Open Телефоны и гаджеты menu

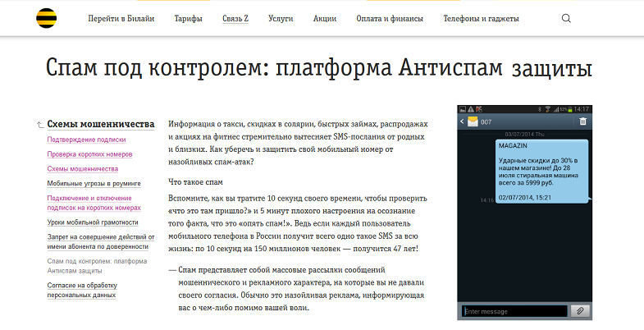click(481, 19)
